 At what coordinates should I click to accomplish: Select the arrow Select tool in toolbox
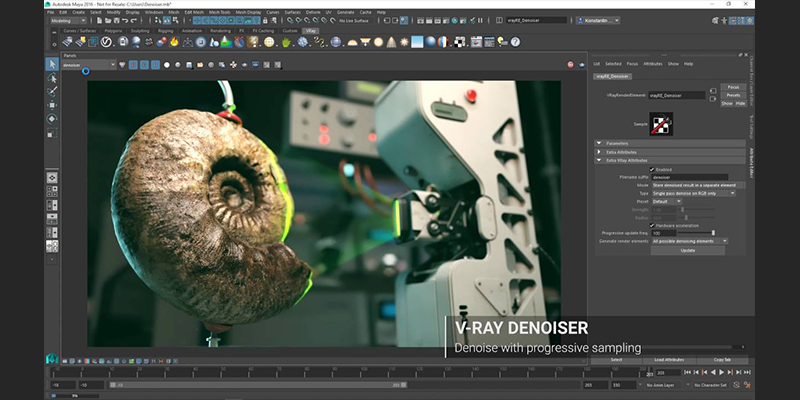click(52, 64)
